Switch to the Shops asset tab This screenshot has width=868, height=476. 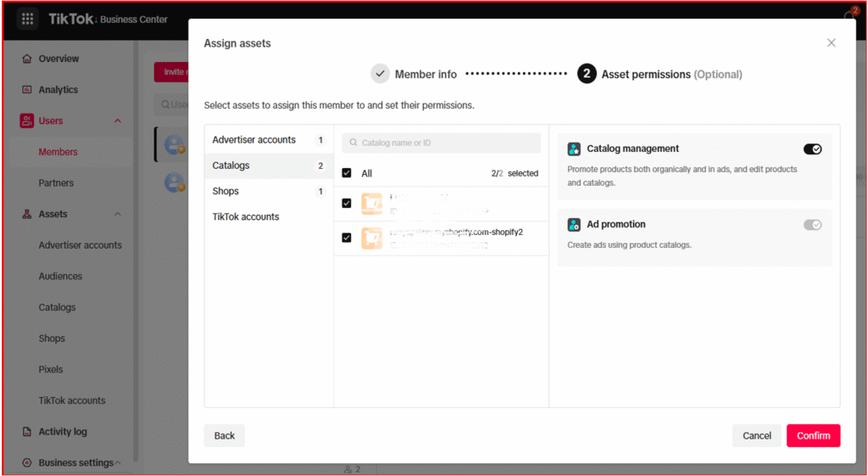[x=226, y=191]
